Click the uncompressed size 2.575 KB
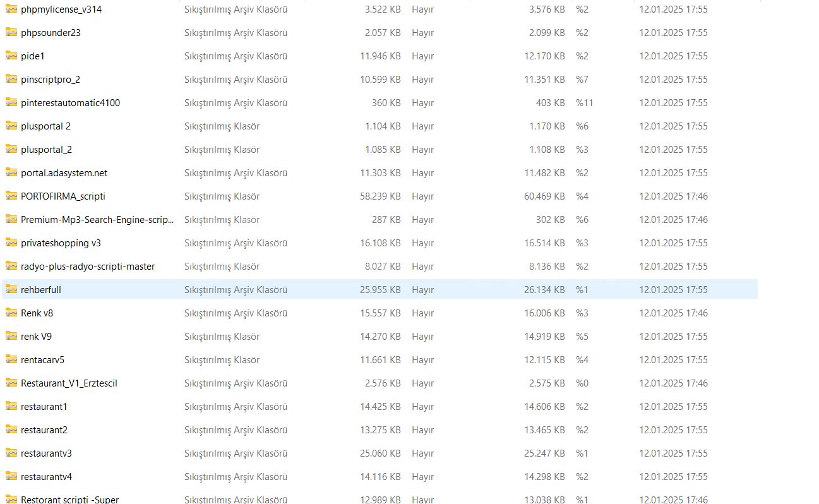 pyautogui.click(x=547, y=383)
